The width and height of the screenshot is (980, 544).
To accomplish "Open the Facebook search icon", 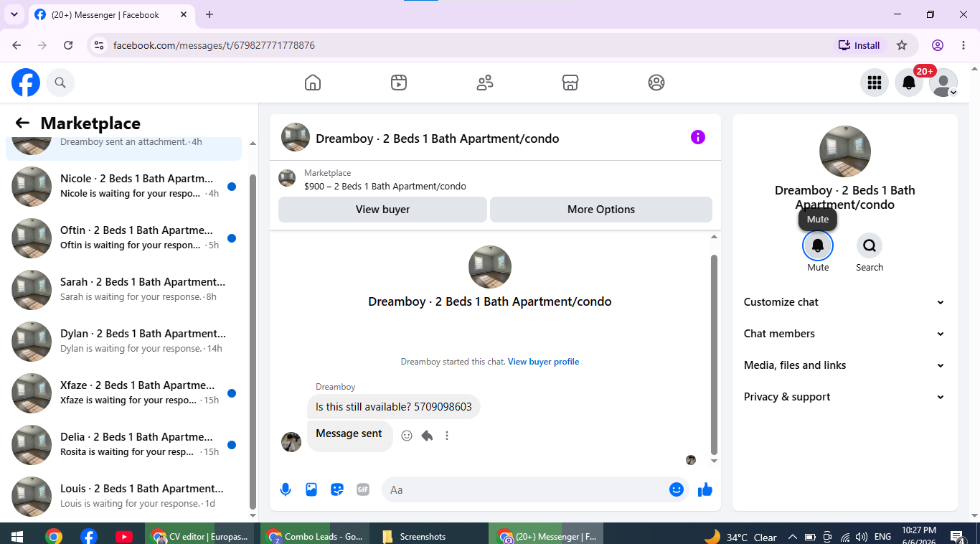I will coord(60,83).
